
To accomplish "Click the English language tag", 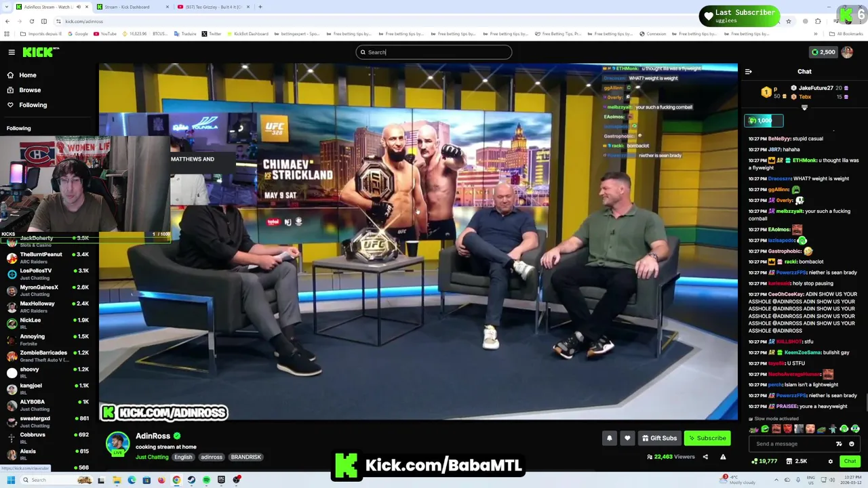I will (183, 457).
